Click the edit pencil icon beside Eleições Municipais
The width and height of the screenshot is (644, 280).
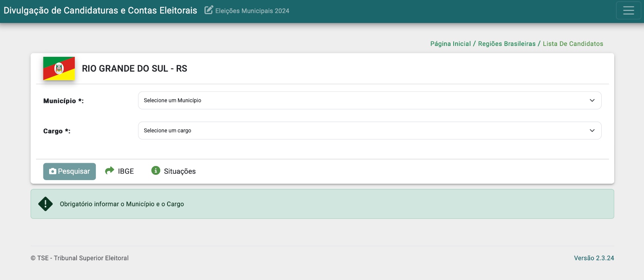208,10
